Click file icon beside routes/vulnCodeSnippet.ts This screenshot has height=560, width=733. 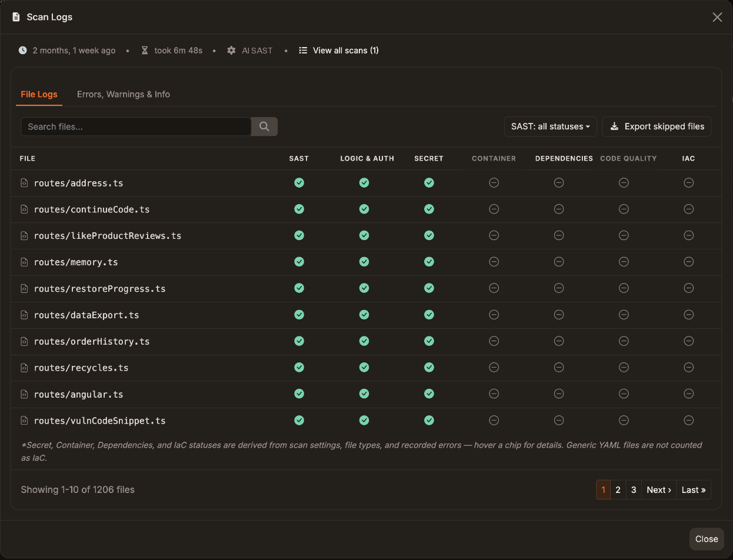click(x=24, y=421)
